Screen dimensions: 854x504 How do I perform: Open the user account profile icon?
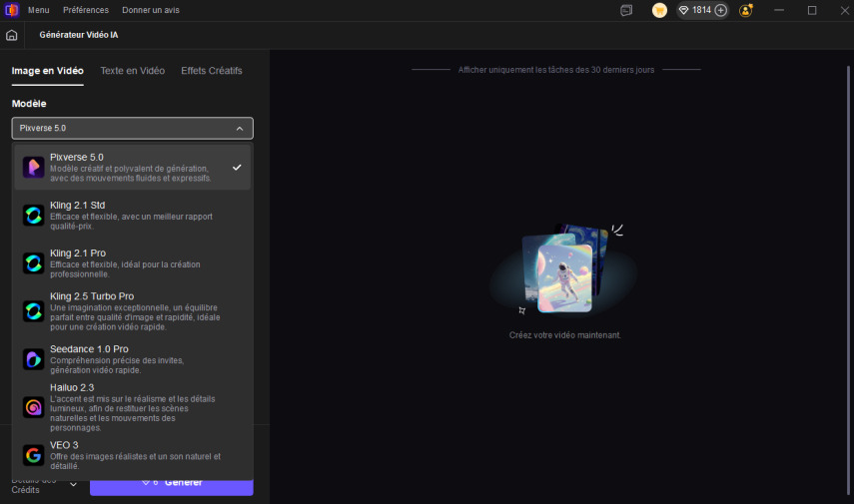746,10
